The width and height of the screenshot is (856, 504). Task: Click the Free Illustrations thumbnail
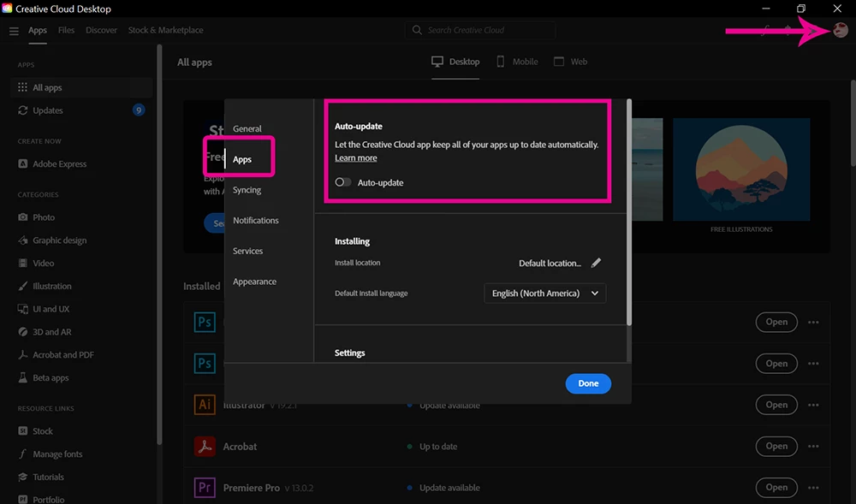click(x=741, y=169)
